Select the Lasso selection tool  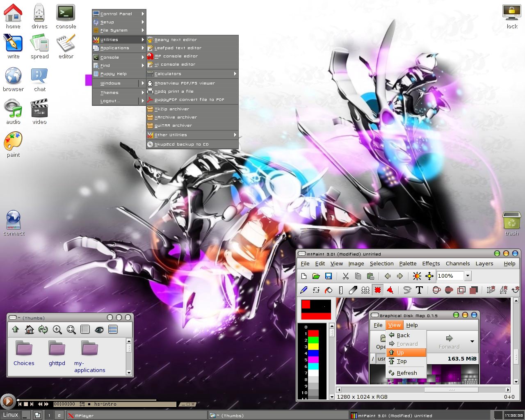(x=407, y=290)
